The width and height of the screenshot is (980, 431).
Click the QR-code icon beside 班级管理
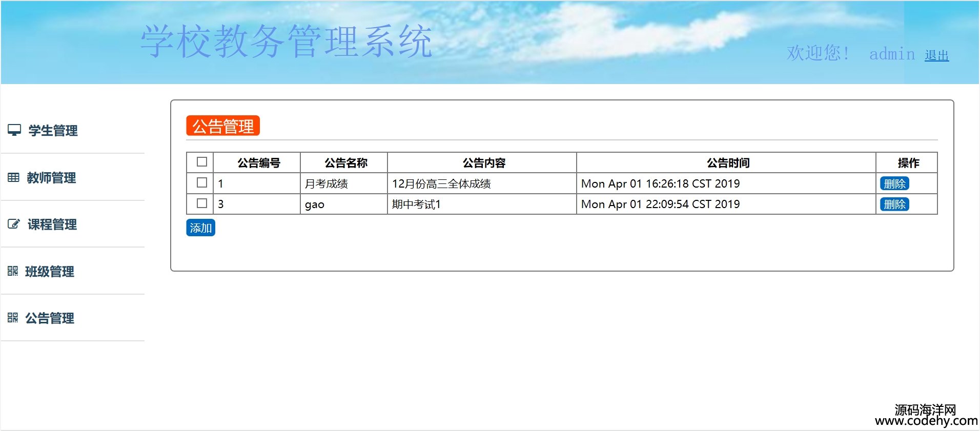pos(13,271)
